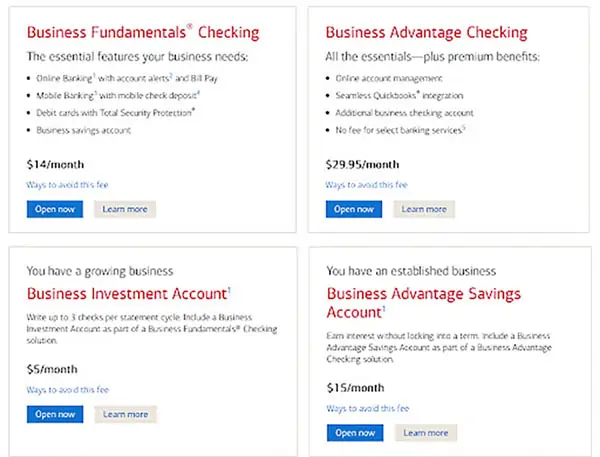View ways to avoid $29.95/month fee
This screenshot has width=600, height=457.
point(367,185)
